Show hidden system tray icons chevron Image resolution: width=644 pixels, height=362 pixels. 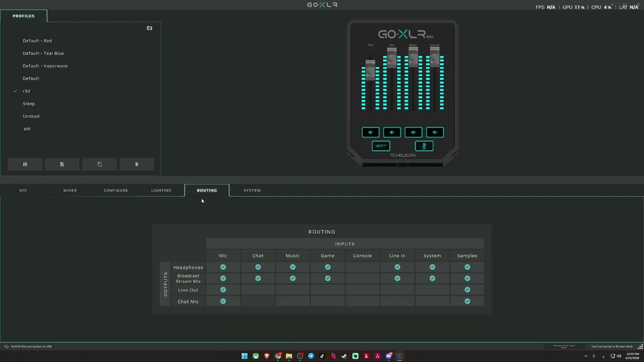coord(586,356)
